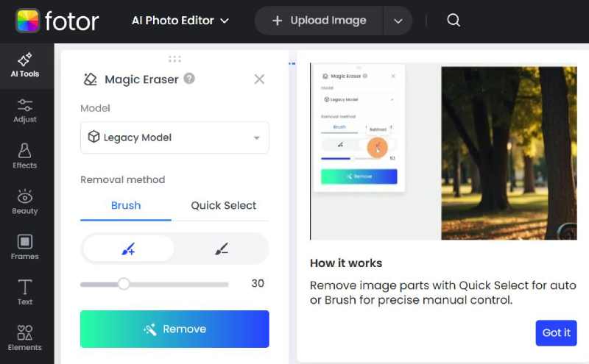Click the brush size slider handle
The image size is (589, 364).
coord(124,284)
